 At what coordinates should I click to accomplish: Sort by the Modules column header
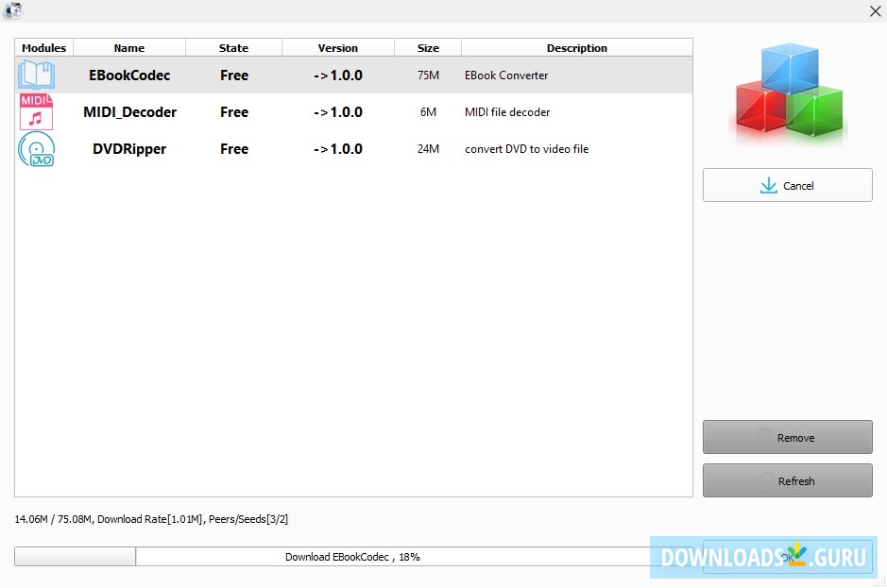pos(44,48)
